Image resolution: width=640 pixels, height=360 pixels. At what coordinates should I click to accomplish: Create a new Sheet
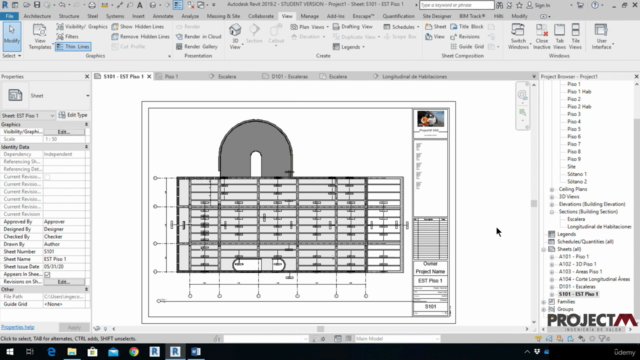(x=436, y=27)
